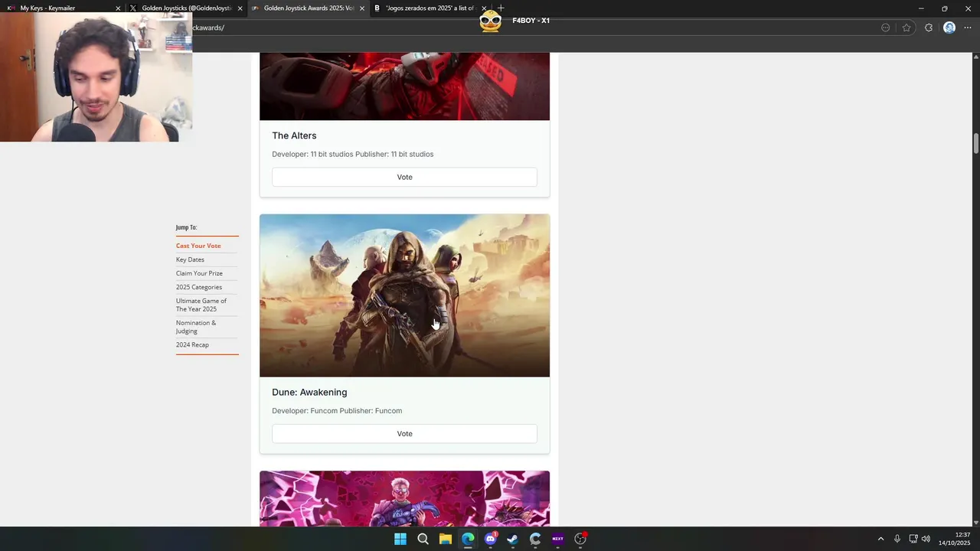
Task: Jump to Cast Your Vote section
Action: 198,246
